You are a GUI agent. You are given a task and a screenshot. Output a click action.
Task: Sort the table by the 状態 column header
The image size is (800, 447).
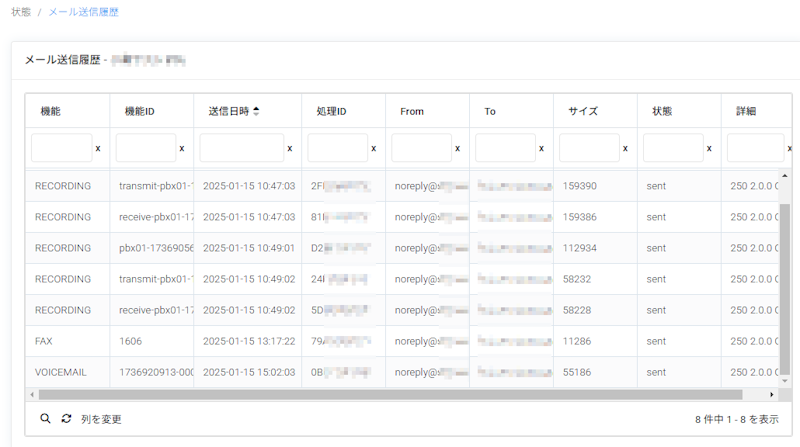662,111
